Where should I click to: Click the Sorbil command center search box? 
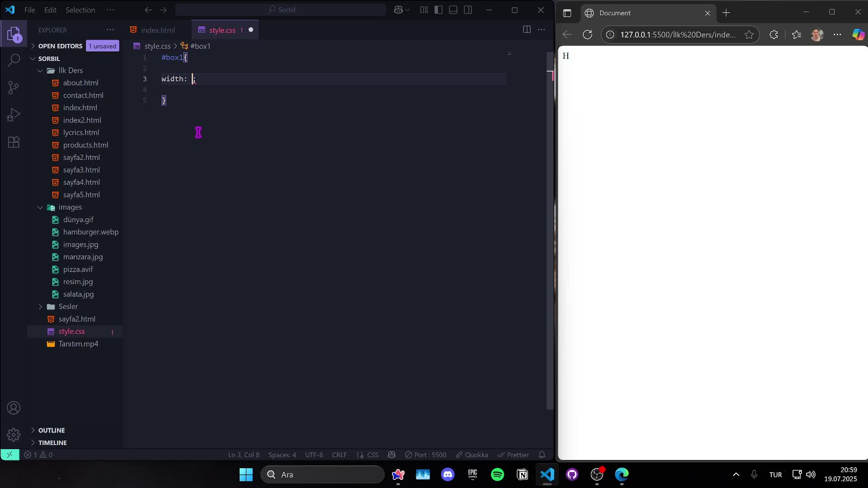[x=281, y=9]
